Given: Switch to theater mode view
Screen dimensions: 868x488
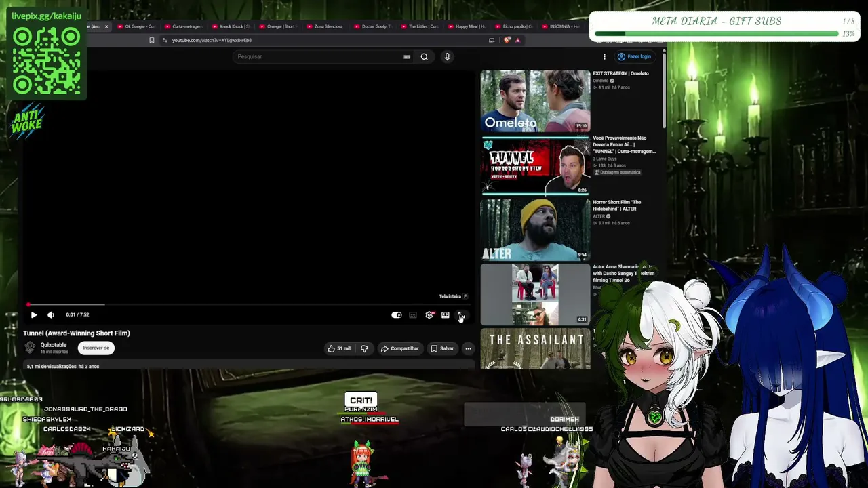Looking at the screenshot, I should coord(446,315).
